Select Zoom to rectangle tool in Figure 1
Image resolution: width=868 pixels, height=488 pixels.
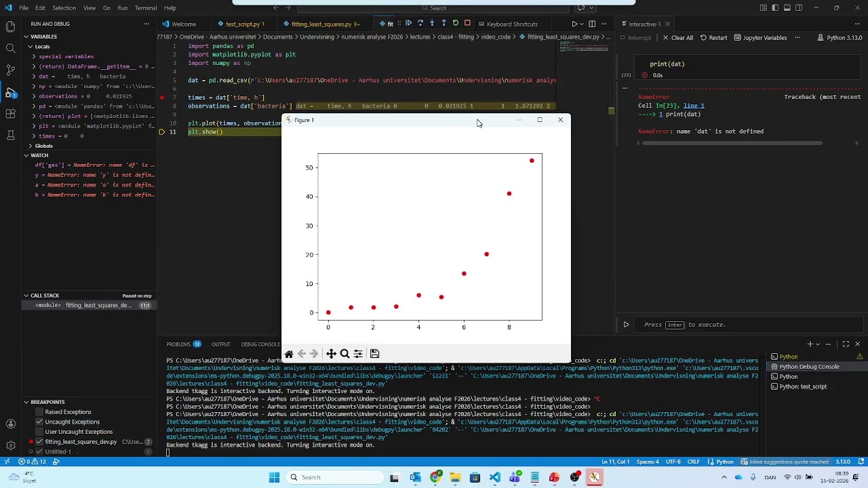click(x=344, y=354)
